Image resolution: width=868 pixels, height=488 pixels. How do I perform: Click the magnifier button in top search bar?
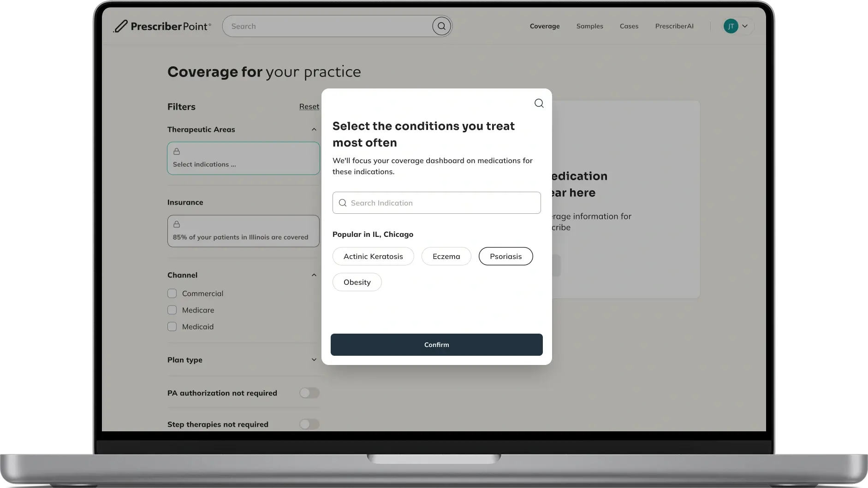441,26
